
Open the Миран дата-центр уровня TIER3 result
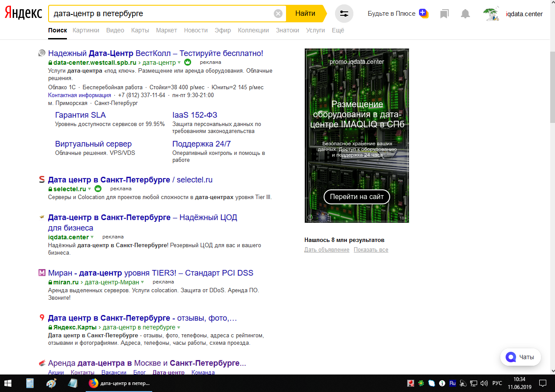tap(150, 273)
